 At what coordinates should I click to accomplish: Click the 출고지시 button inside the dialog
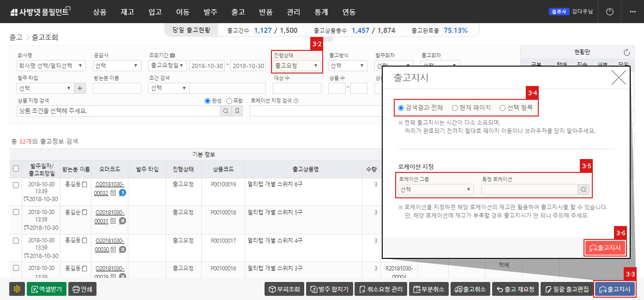(x=605, y=248)
